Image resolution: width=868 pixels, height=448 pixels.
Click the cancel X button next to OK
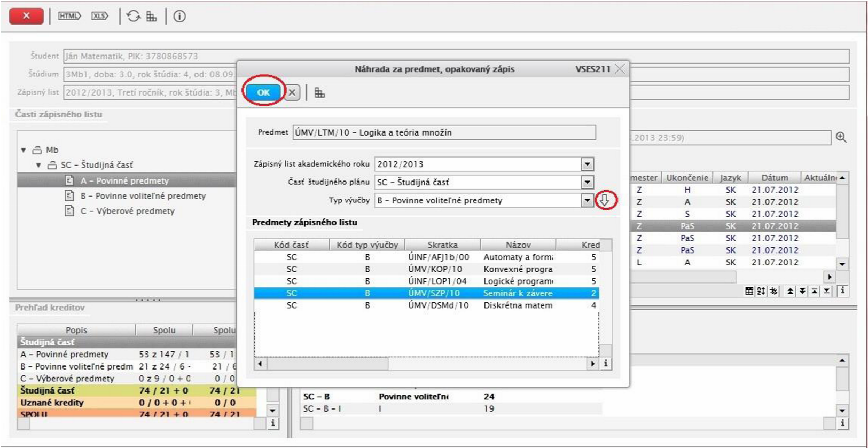pyautogui.click(x=292, y=93)
